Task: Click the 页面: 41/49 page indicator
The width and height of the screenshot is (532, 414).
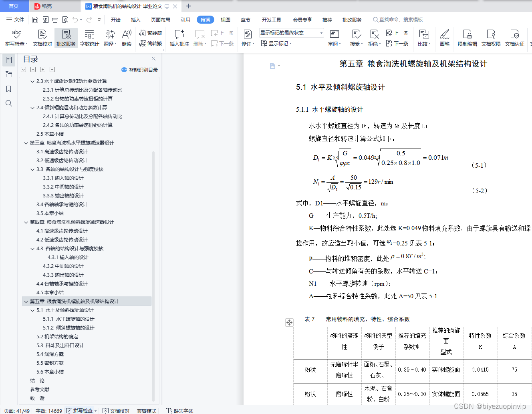Action: tap(17, 411)
